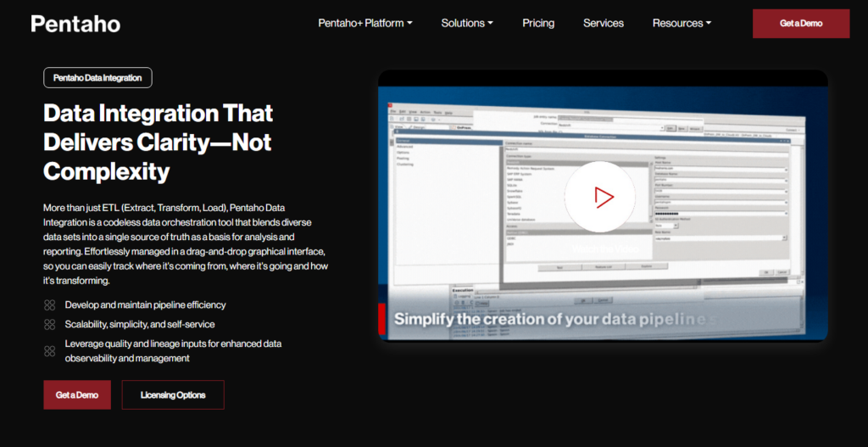Click the Leverage quality and lineage inputs text
This screenshot has width=868, height=447.
[173, 350]
